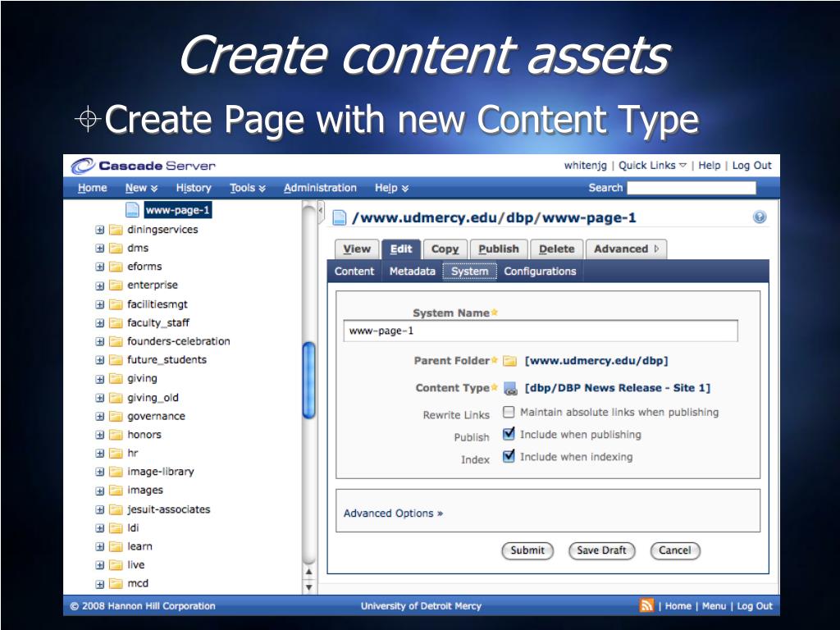The height and width of the screenshot is (630, 840).
Task: Open the blue help question-mark icon
Action: (x=759, y=217)
